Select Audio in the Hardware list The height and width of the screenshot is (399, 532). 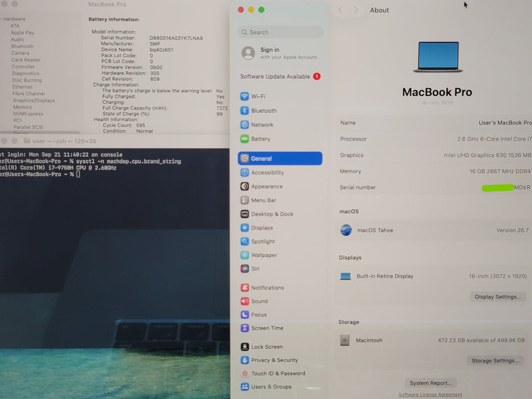point(18,39)
